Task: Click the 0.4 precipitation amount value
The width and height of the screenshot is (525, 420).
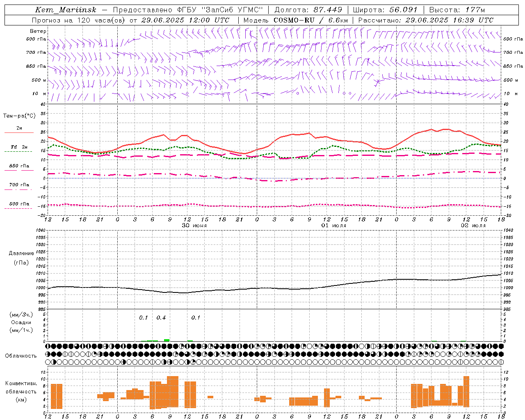Action: tap(161, 318)
